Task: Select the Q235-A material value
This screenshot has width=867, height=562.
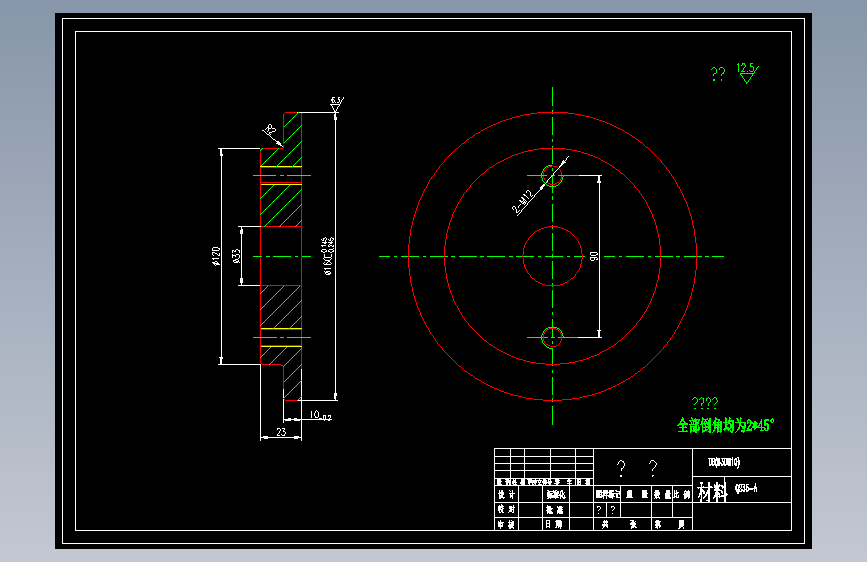Action: click(746, 488)
